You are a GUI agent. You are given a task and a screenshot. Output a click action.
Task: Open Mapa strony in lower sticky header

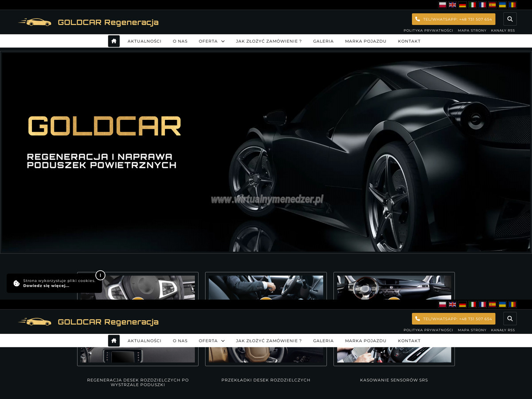pyautogui.click(x=472, y=330)
